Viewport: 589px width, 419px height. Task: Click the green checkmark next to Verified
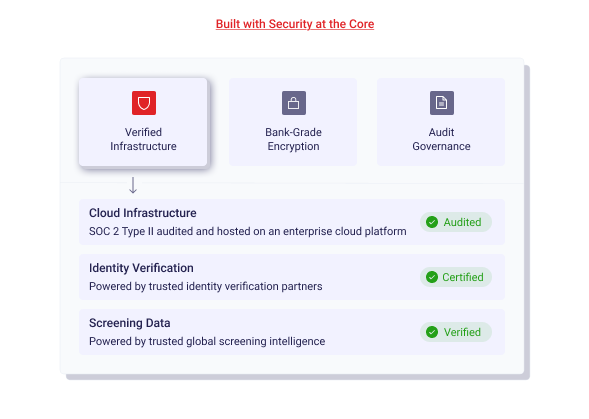[432, 332]
